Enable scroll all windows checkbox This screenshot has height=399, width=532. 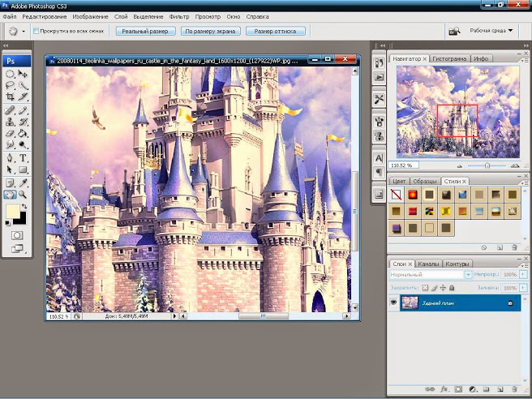coord(36,31)
